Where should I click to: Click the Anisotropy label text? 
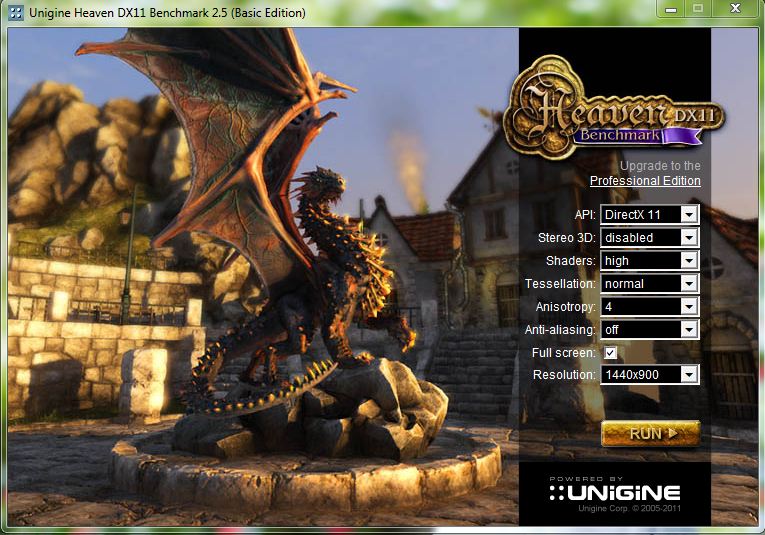[565, 307]
